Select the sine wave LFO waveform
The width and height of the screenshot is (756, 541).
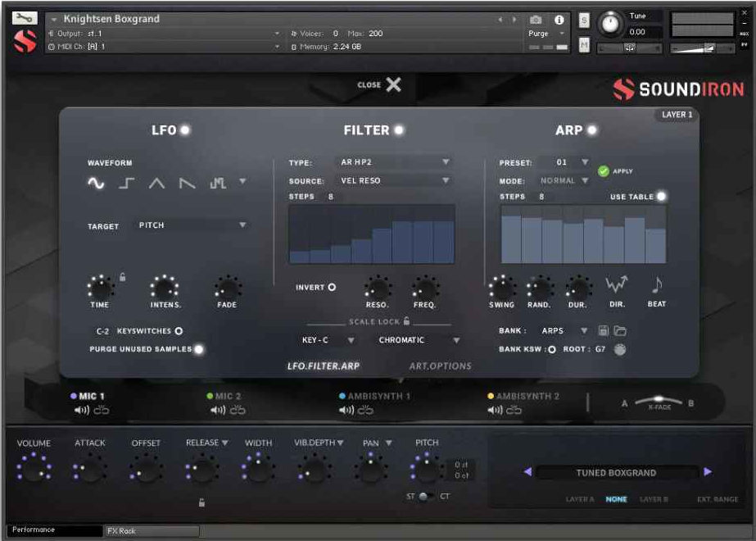[97, 184]
